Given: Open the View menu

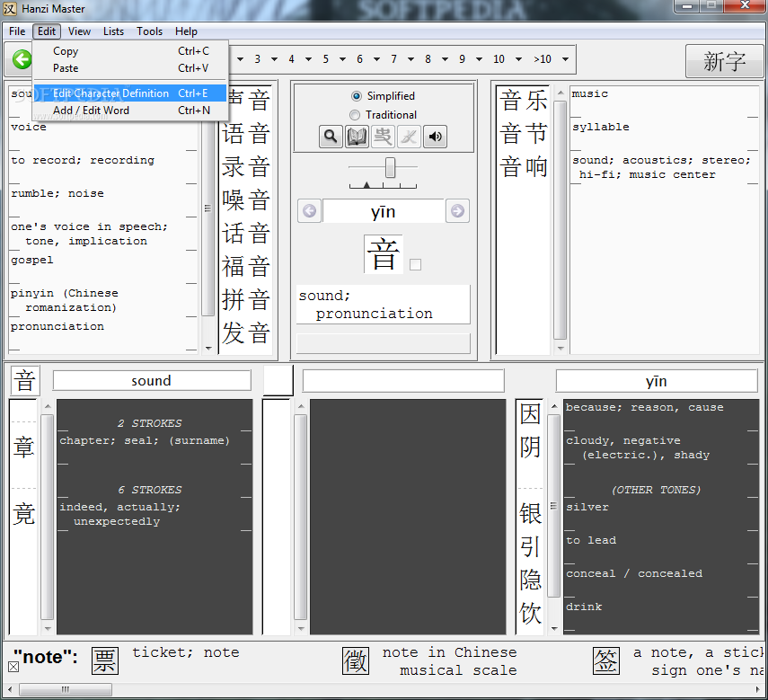Looking at the screenshot, I should tap(79, 31).
